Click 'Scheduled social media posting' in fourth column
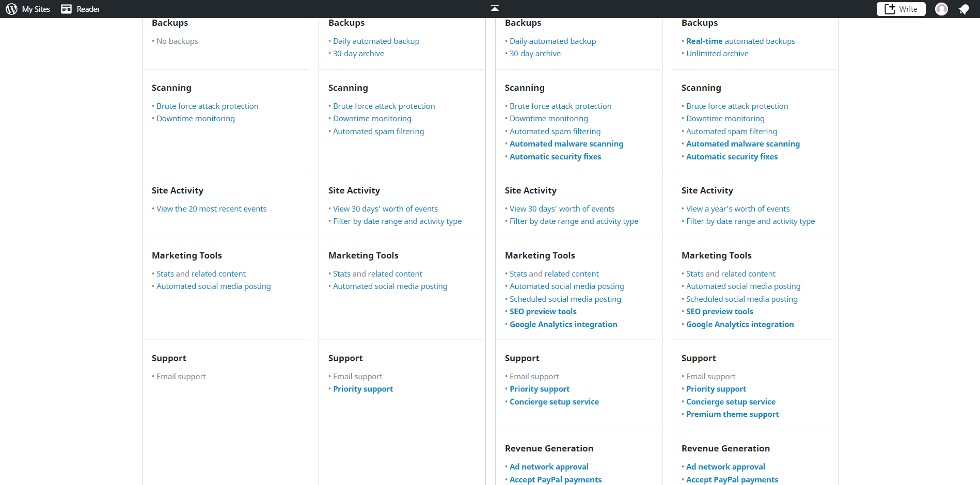Viewport: 980px width, 485px height. [742, 299]
